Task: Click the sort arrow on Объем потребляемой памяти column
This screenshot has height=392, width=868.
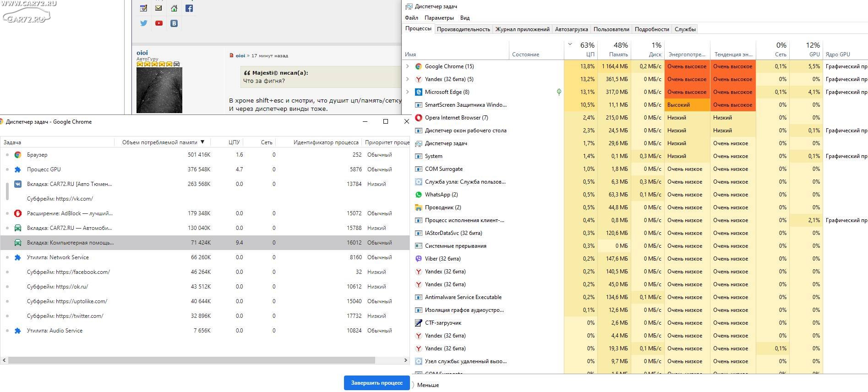Action: (x=202, y=142)
